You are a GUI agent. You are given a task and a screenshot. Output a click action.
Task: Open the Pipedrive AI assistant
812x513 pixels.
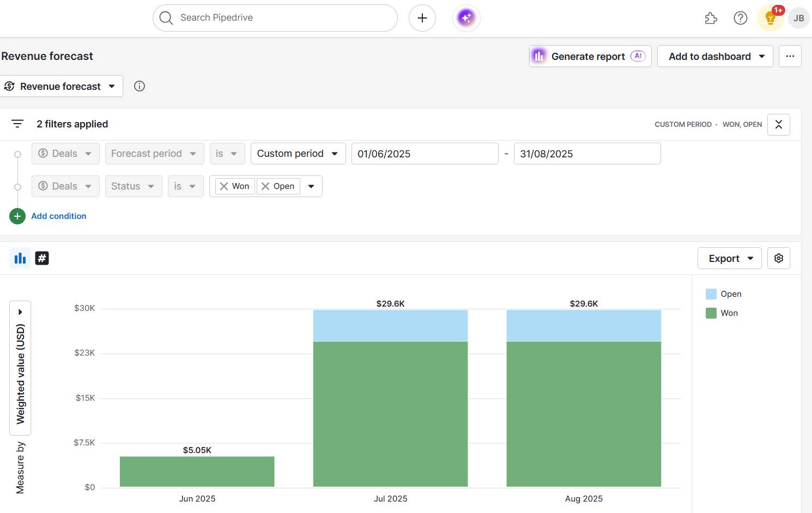(x=466, y=17)
